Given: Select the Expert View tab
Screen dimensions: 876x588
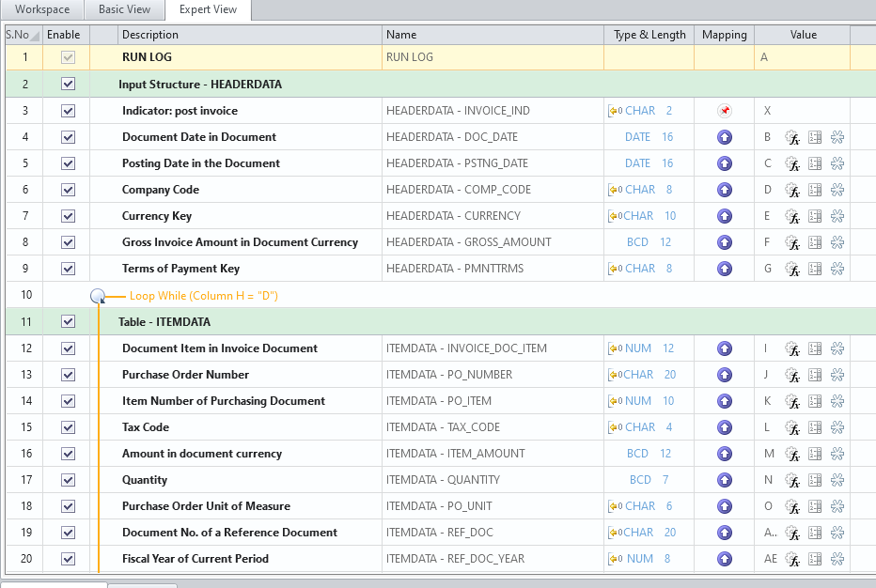Looking at the screenshot, I should (208, 9).
